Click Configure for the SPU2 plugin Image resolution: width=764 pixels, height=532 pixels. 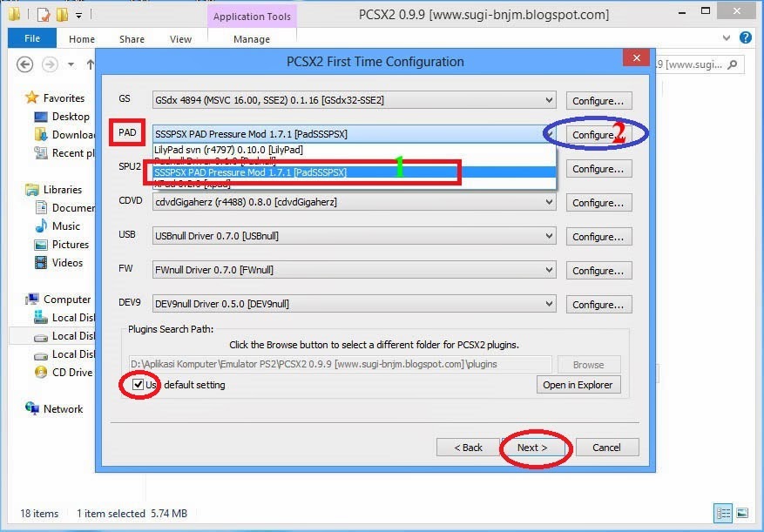point(598,169)
